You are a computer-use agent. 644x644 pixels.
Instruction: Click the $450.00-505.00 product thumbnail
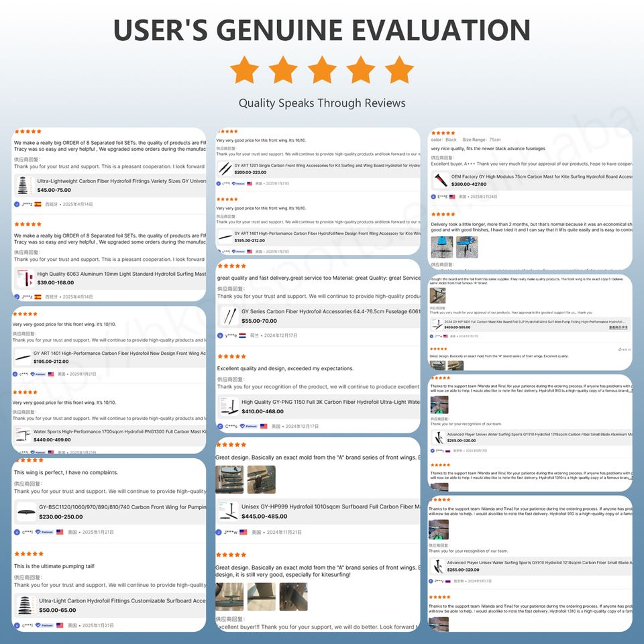[437, 325]
